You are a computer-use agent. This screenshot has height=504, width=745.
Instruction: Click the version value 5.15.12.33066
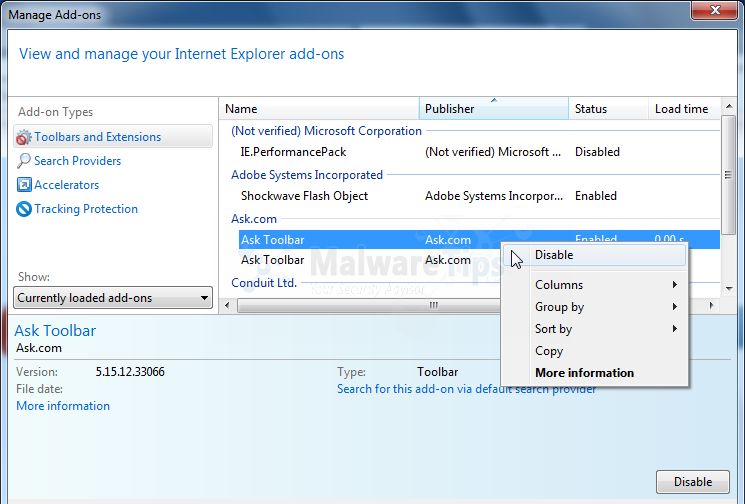[x=130, y=372]
